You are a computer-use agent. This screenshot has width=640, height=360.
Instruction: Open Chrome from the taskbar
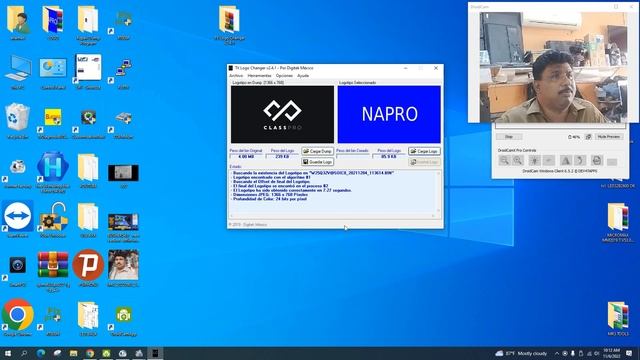pyautogui.click(x=90, y=353)
